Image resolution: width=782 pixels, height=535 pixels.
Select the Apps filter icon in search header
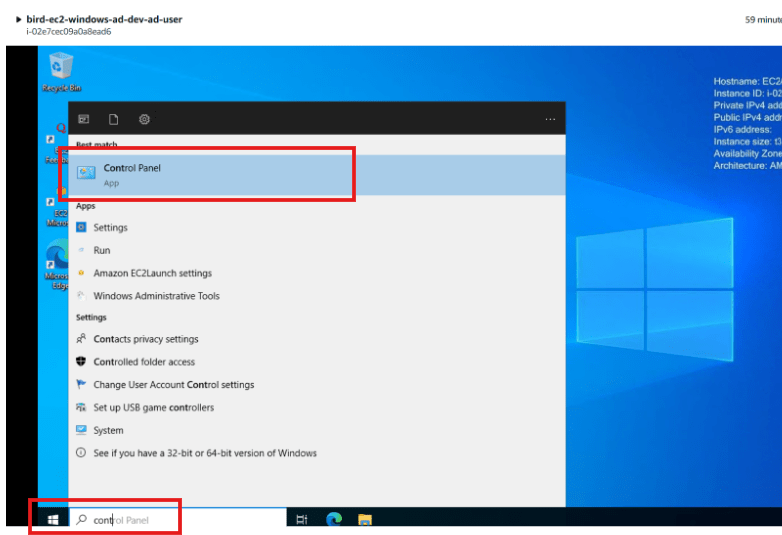coord(84,119)
